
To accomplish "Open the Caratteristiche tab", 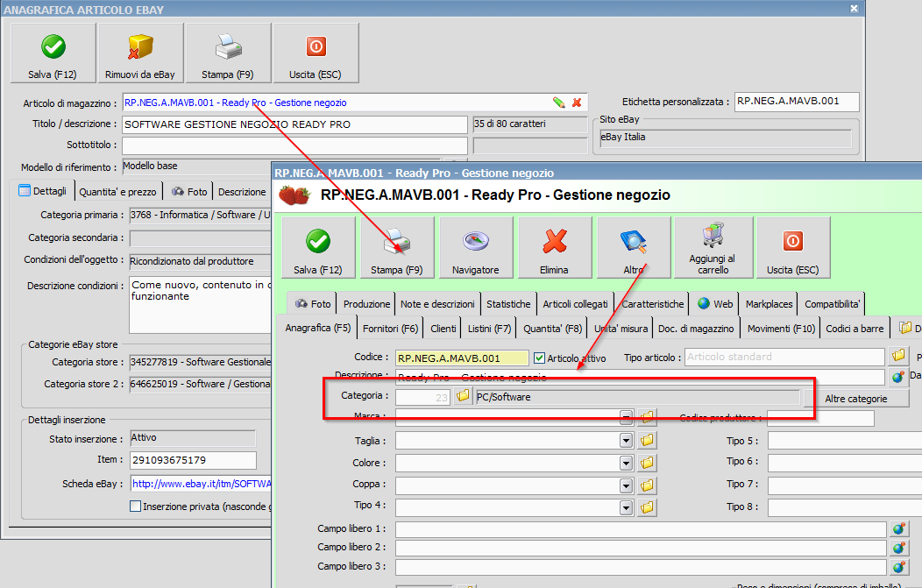I will point(653,304).
